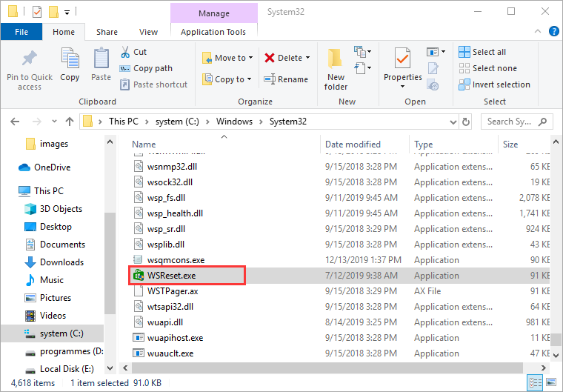The width and height of the screenshot is (563, 392).
Task: Click Invert selection button
Action: point(494,84)
